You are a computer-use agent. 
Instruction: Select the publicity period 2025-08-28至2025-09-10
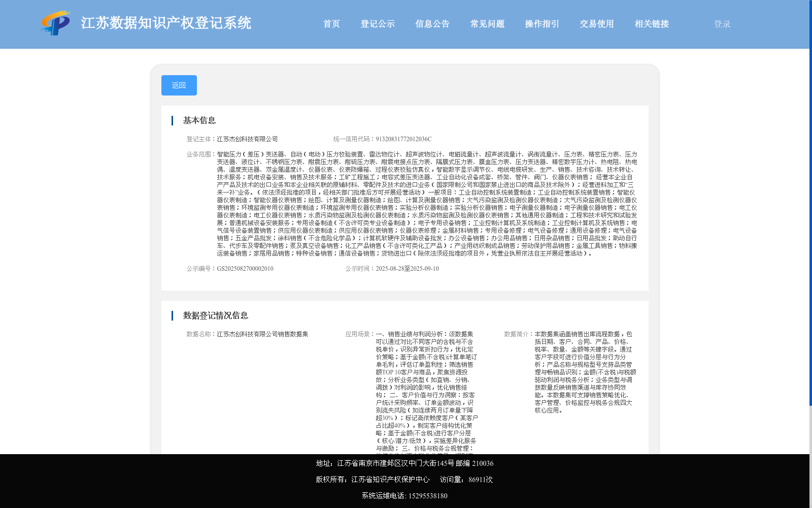pyautogui.click(x=408, y=269)
